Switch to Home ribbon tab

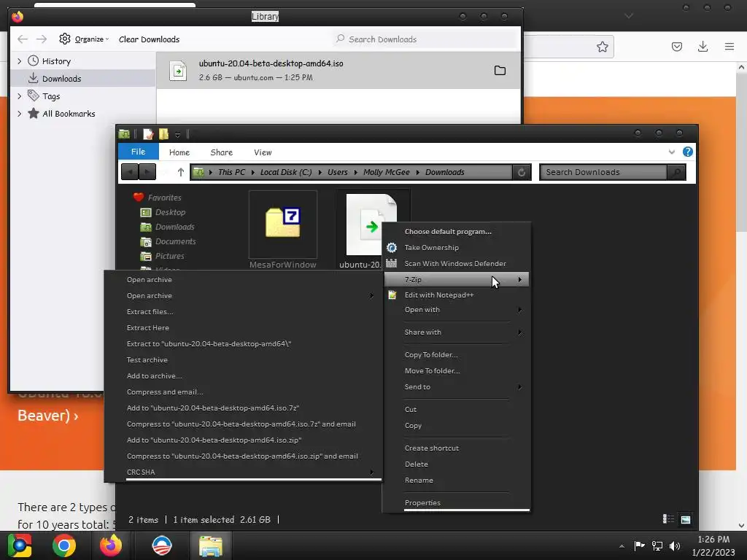pyautogui.click(x=179, y=152)
